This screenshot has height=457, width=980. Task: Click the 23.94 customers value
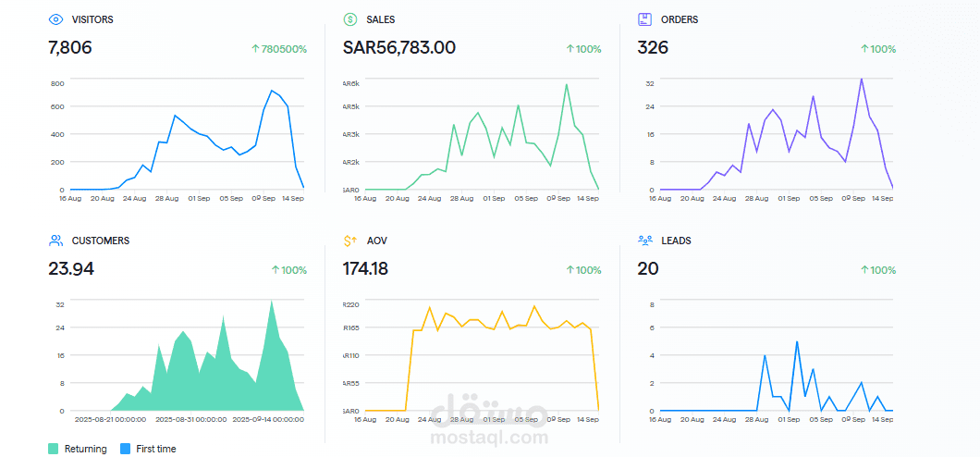point(71,269)
